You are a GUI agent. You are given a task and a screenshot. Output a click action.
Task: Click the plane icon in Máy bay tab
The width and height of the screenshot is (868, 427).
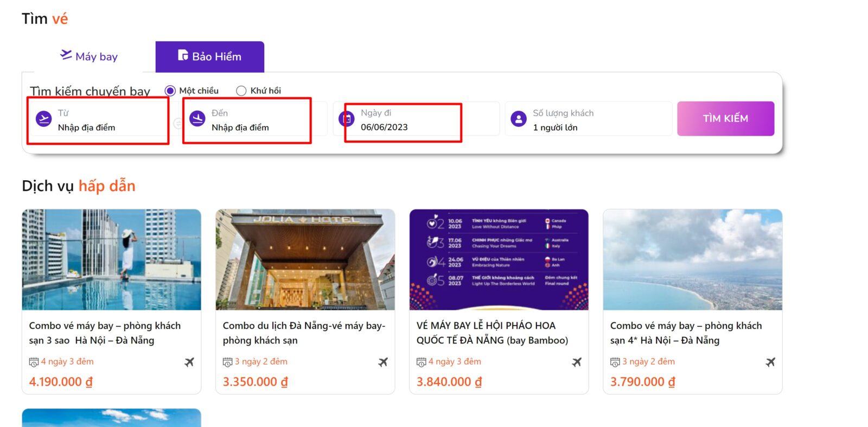click(66, 55)
